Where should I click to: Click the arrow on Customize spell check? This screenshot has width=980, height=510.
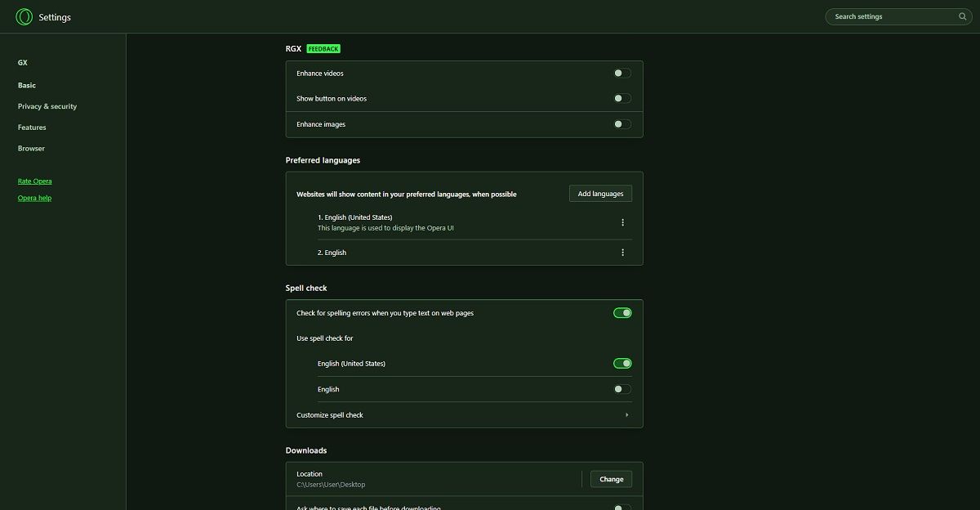[627, 414]
